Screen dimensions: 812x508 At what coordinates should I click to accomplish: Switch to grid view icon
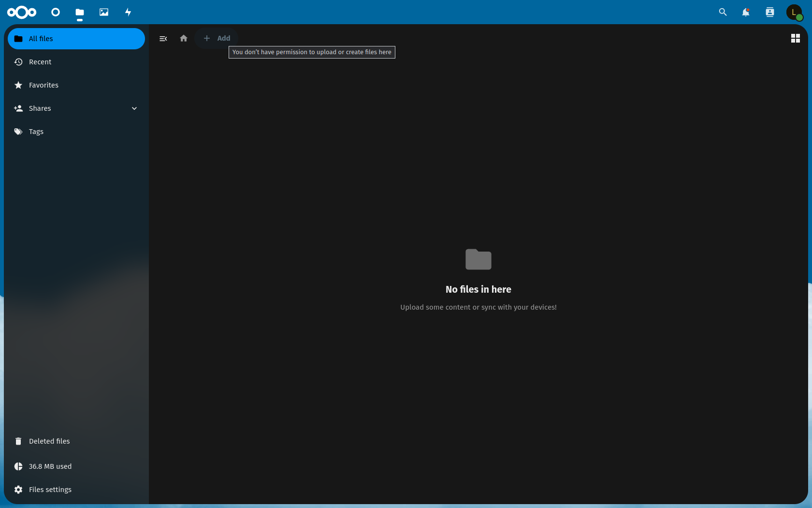[x=796, y=38]
